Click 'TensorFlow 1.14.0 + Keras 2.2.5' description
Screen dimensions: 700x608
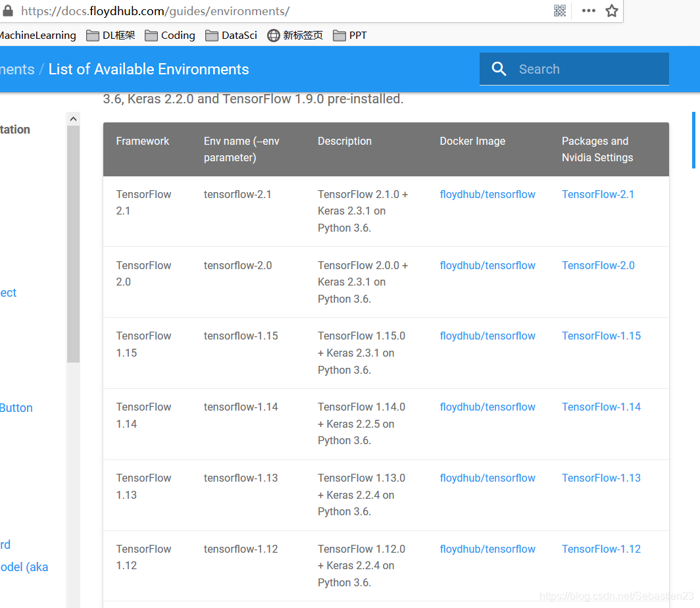point(362,424)
